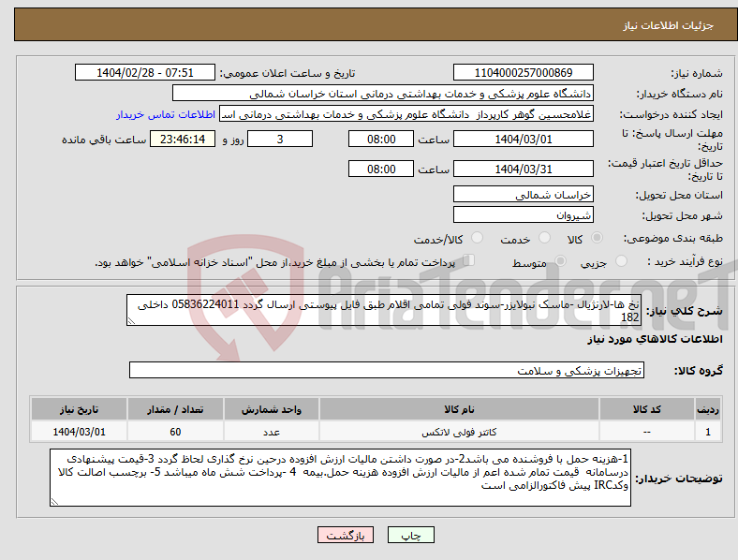This screenshot has width=738, height=560.
Task: Click the row number cell 1
Action: [x=708, y=432]
